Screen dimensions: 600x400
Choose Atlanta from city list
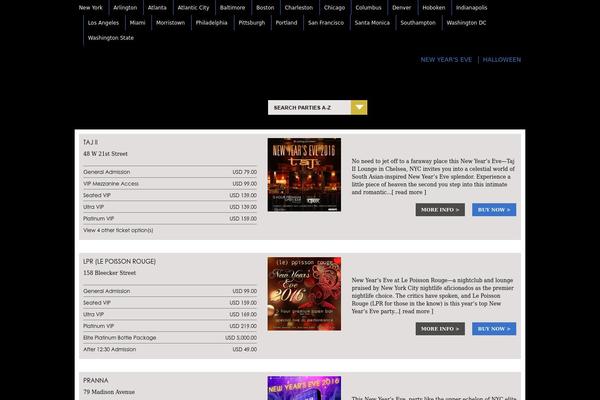[157, 8]
